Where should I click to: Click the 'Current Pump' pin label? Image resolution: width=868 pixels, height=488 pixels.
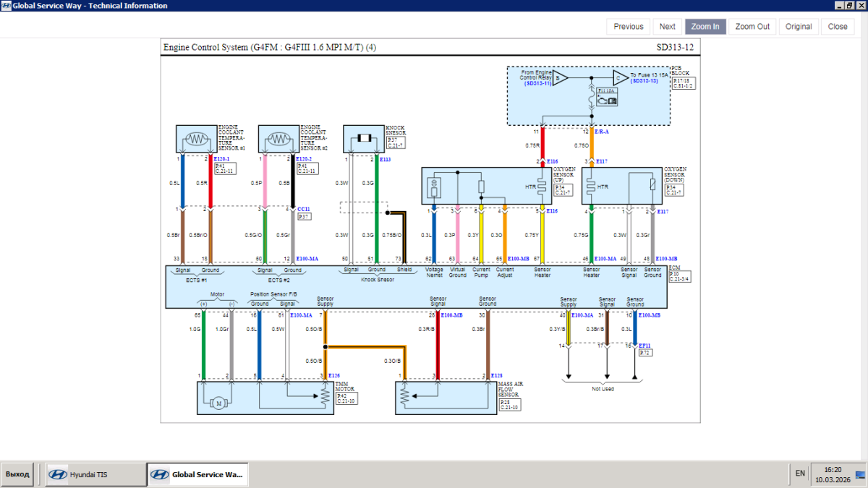(x=481, y=273)
